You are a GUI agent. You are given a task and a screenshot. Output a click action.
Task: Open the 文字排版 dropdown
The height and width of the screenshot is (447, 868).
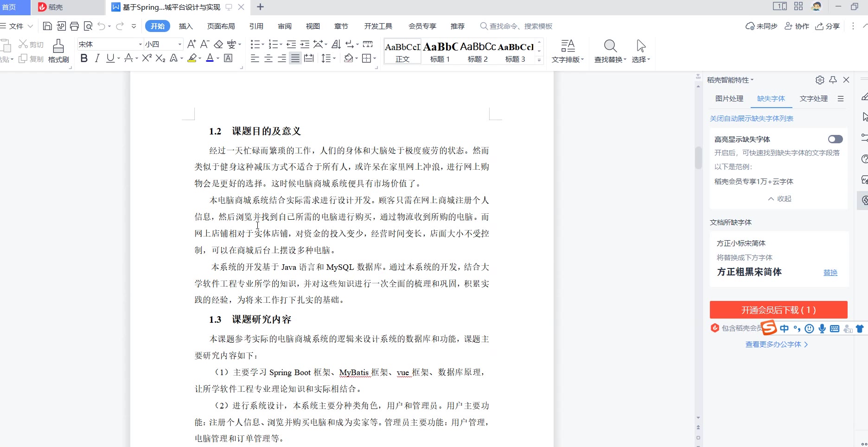[x=568, y=51]
